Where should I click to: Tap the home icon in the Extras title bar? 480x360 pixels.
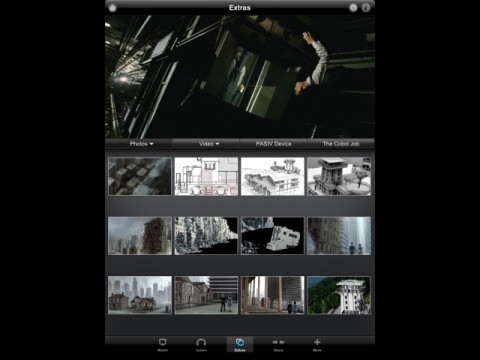(x=113, y=8)
